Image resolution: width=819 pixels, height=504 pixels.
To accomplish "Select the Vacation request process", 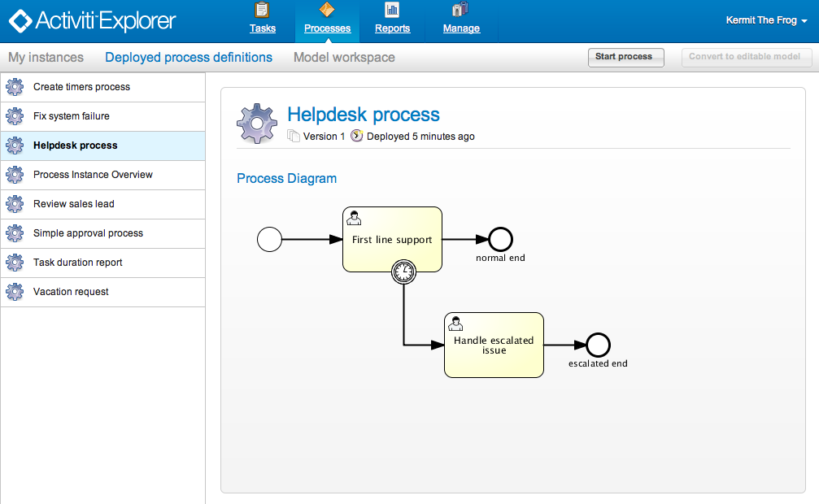I will tap(70, 292).
